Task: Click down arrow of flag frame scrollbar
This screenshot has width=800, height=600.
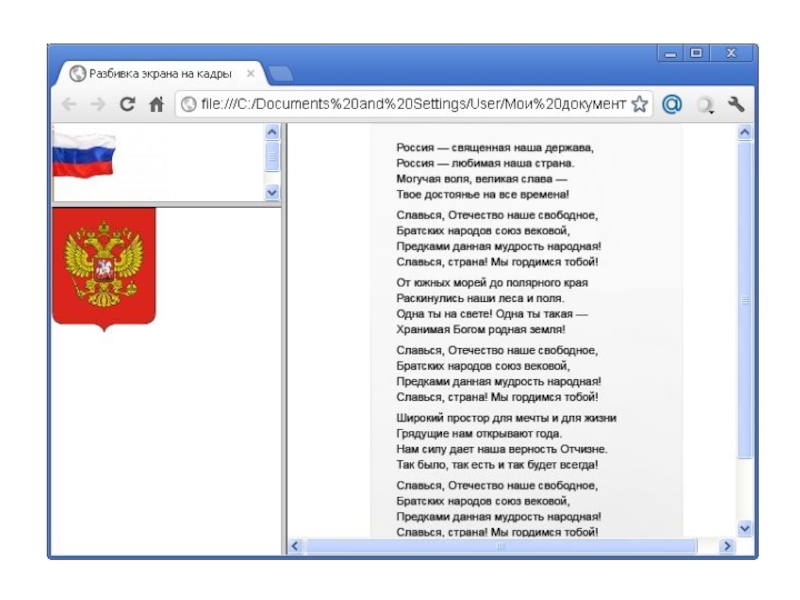Action: pos(272,192)
